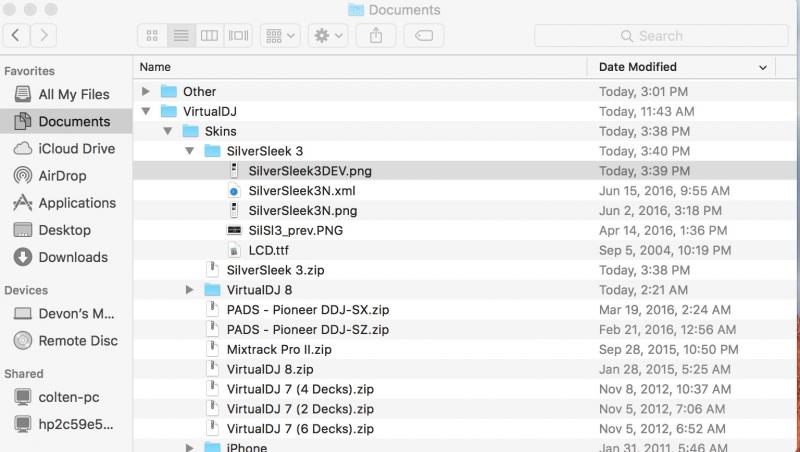Collapse the SilverSleek 3 folder

click(x=190, y=151)
